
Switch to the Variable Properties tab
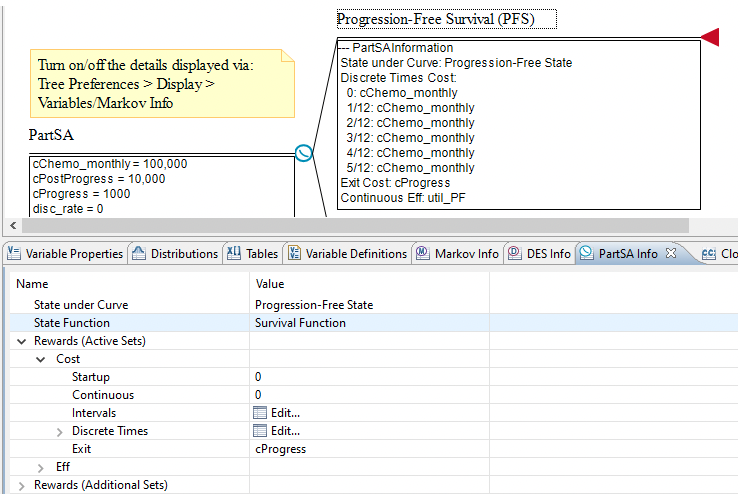tap(67, 254)
